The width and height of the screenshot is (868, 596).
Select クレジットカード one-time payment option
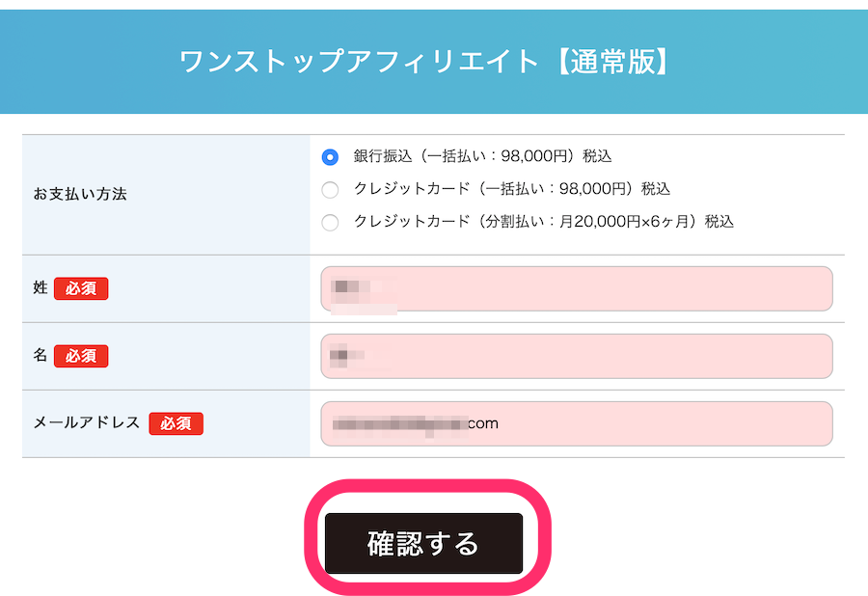tap(330, 188)
